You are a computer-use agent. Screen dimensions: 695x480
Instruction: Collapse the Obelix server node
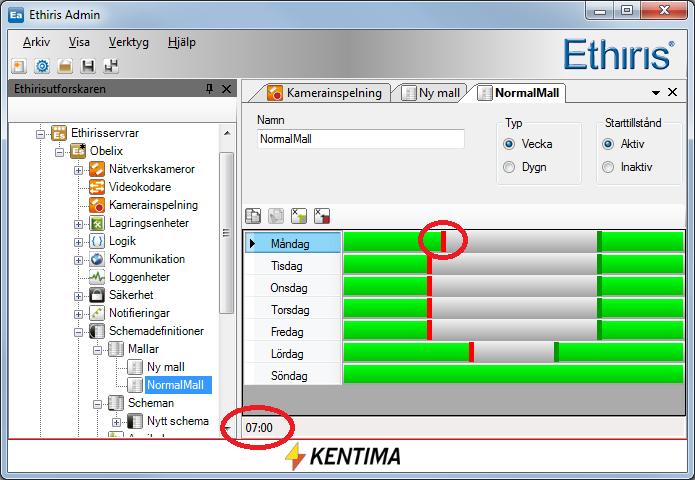(59, 152)
